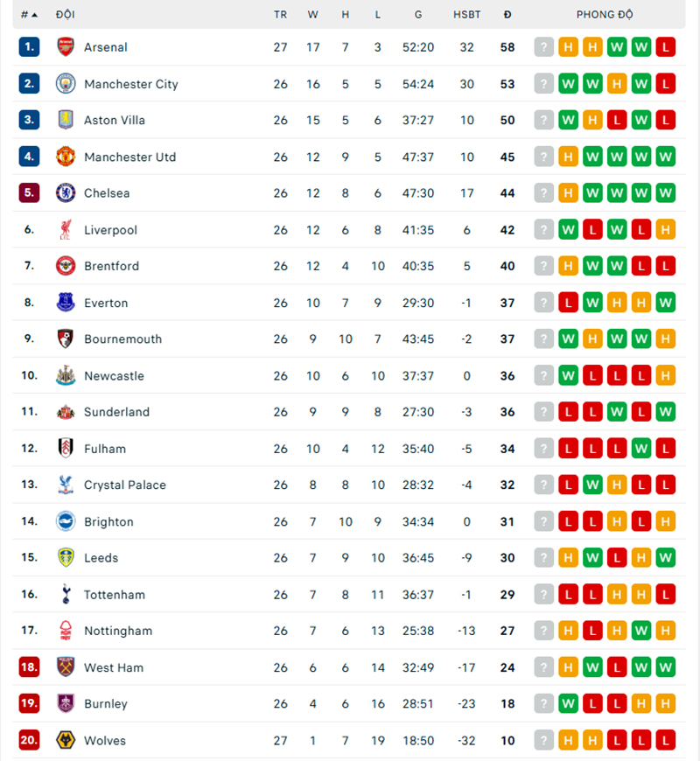Open the Brentford team name link
Screen dimensions: 700x761
pyautogui.click(x=111, y=266)
